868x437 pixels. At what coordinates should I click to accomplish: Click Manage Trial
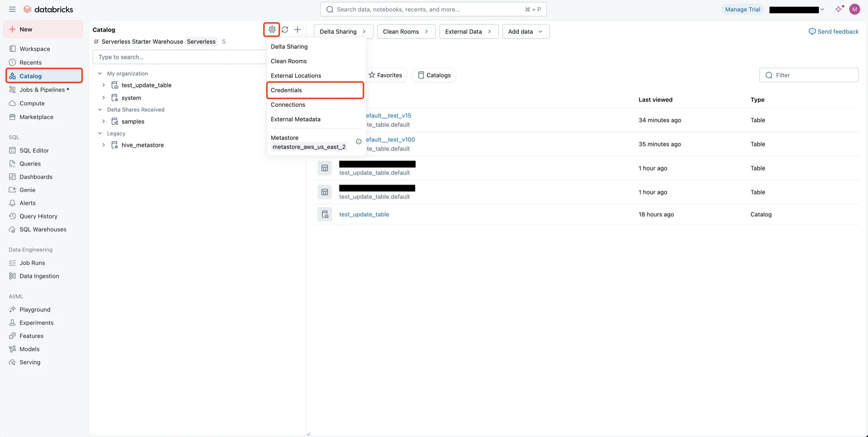click(x=742, y=9)
